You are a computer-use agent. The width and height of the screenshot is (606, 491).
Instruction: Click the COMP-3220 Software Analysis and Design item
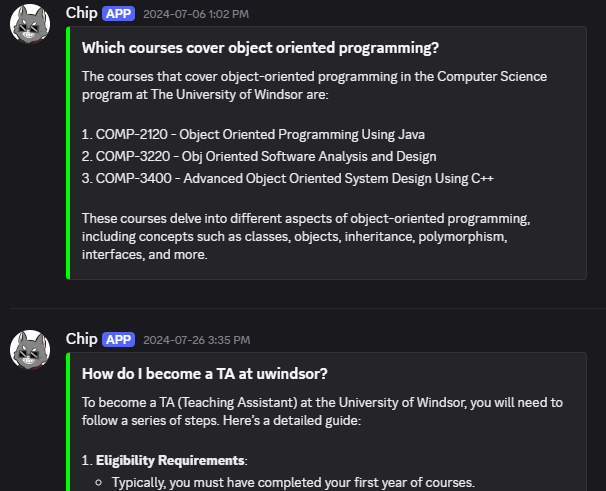pos(259,157)
